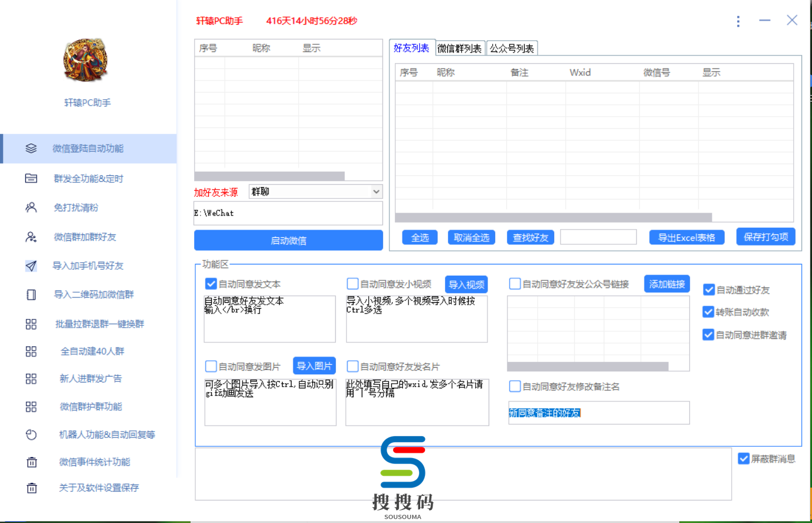
Task: Click the scrollbar of the 公众号链接 list
Action: [588, 367]
